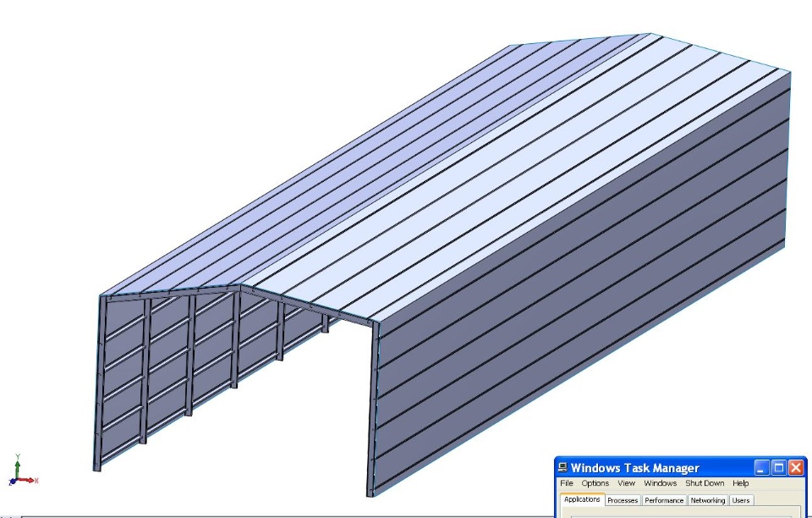Viewport: 812px width, 518px height.
Task: Click the Task Manager title bar icon
Action: [563, 468]
